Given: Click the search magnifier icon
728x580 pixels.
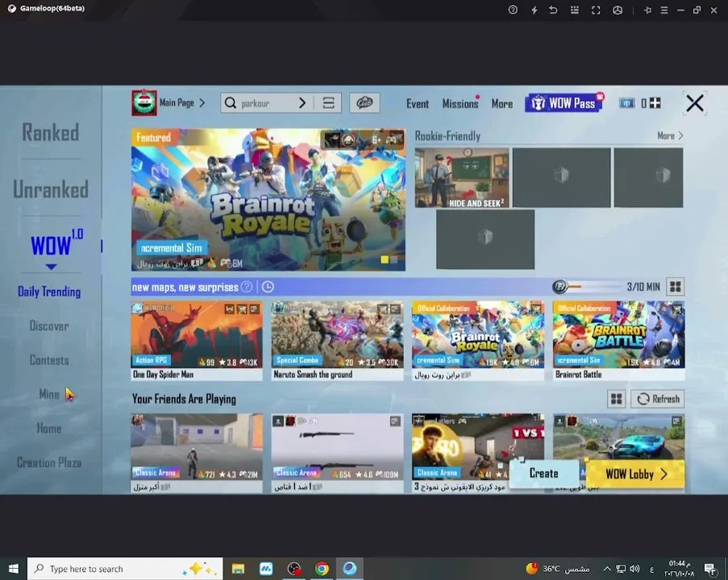Looking at the screenshot, I should point(231,103).
